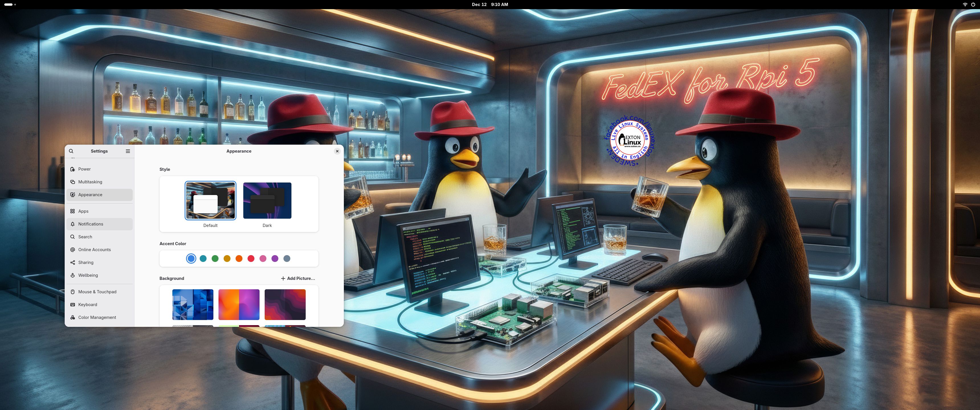This screenshot has width=980, height=410.
Task: Select the Sharing settings entry
Action: [100, 263]
